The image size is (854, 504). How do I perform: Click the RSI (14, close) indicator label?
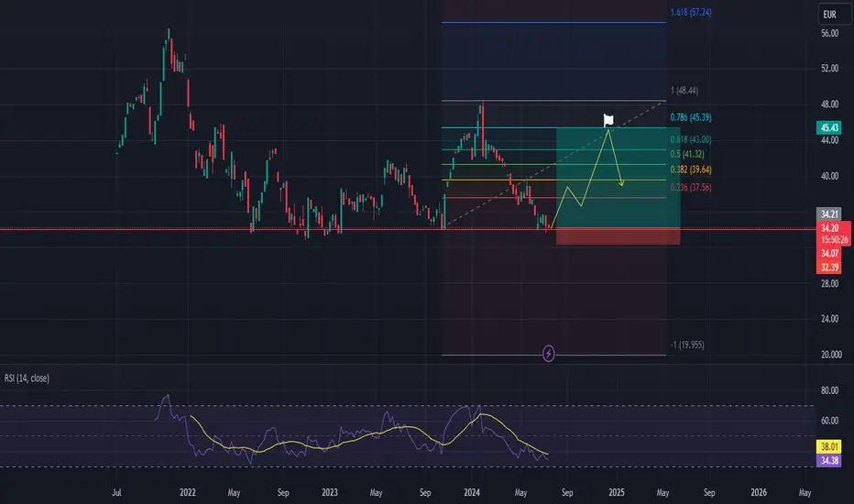tap(27, 378)
